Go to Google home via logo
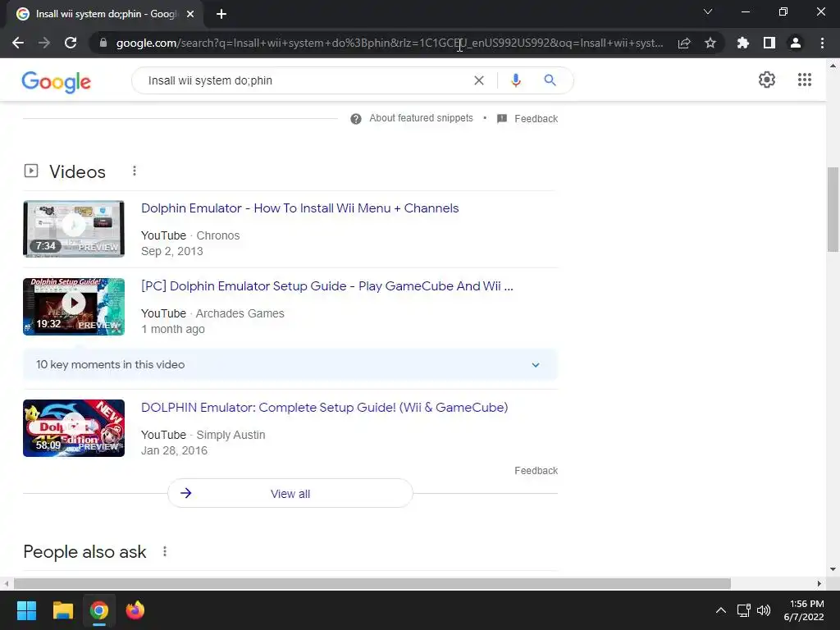Screen dimensions: 840x630 click(57, 82)
